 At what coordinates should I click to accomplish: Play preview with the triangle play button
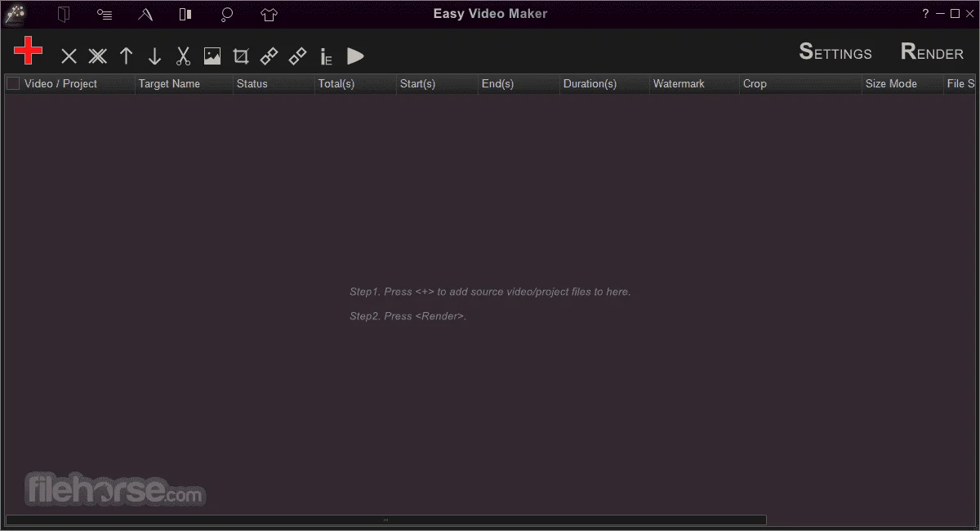355,56
